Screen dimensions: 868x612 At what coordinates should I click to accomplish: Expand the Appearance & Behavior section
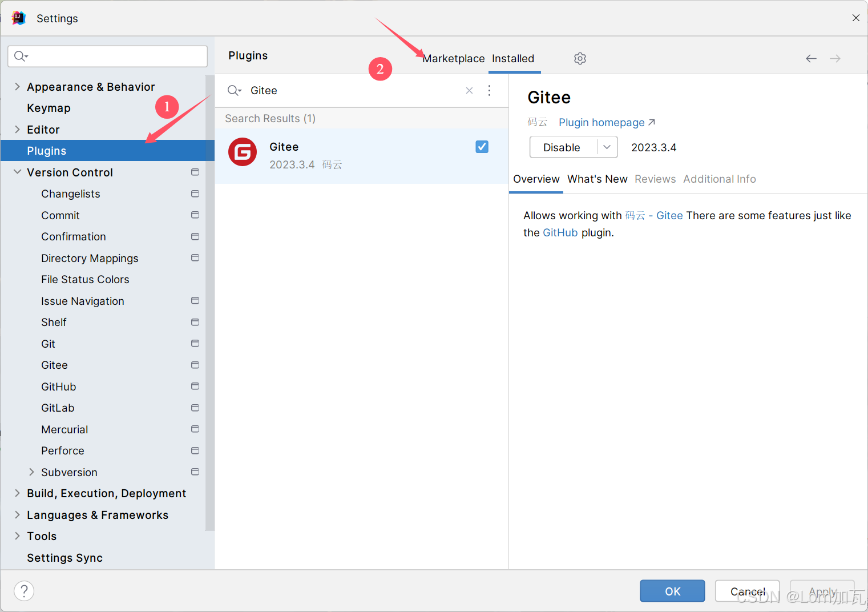click(17, 86)
